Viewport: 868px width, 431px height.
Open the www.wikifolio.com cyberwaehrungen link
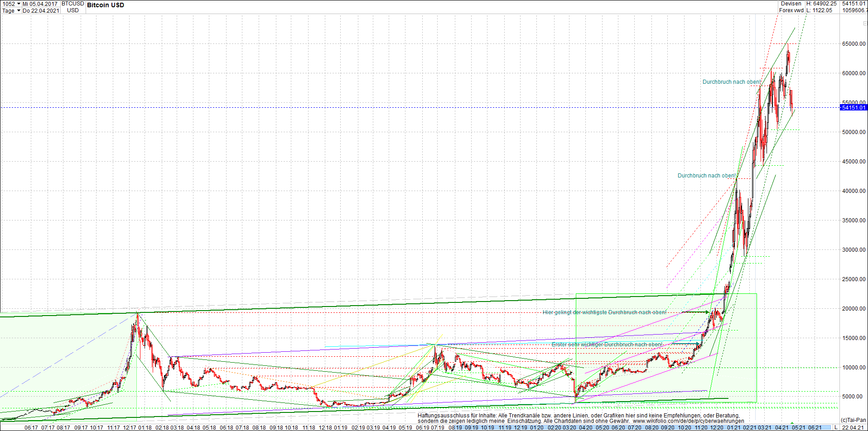click(x=689, y=421)
